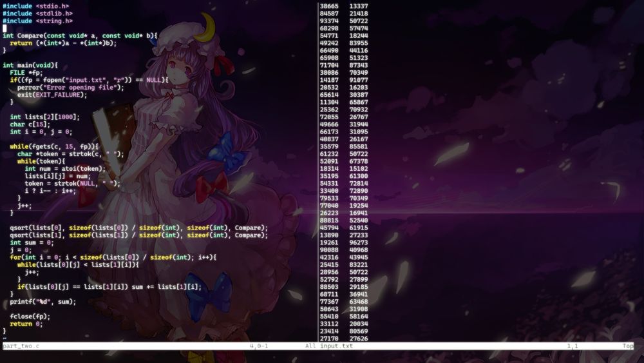Click the '4,0-1' cursor position indicator
This screenshot has width=644, height=363.
259,346
